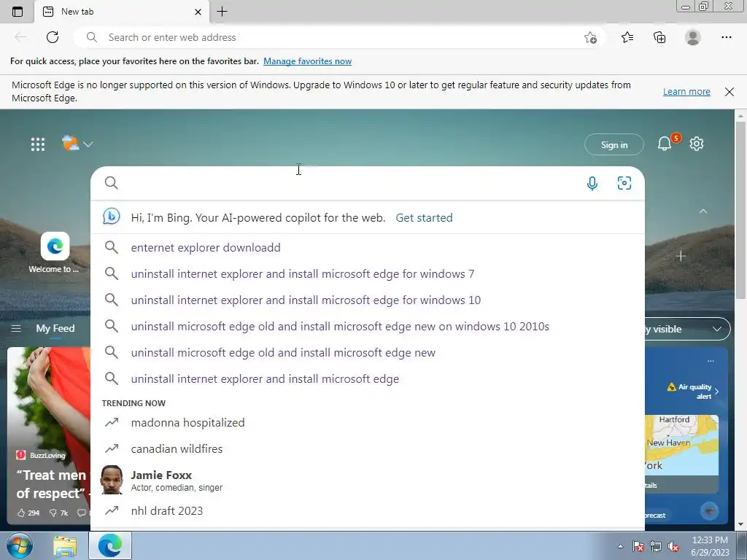This screenshot has height=560, width=747.
Task: Click Learn more link in notification bar
Action: [686, 91]
